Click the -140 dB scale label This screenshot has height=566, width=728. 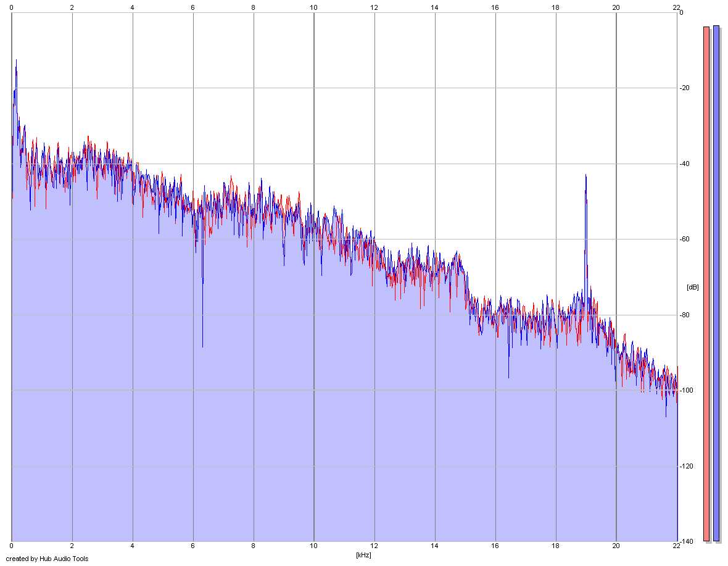[686, 541]
